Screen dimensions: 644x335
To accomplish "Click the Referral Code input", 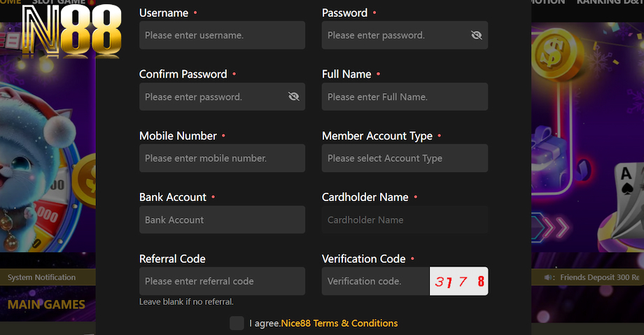I will click(222, 281).
